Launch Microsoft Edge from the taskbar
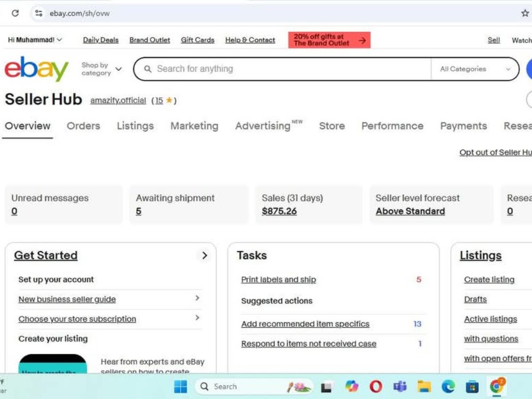This screenshot has height=399, width=532. pyautogui.click(x=448, y=386)
